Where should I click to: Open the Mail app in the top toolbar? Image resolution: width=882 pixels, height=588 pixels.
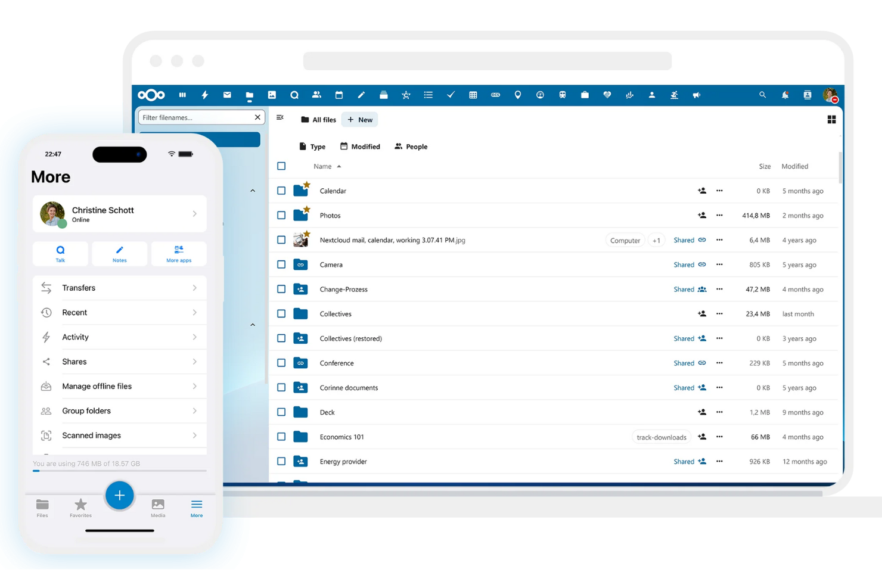coord(227,95)
